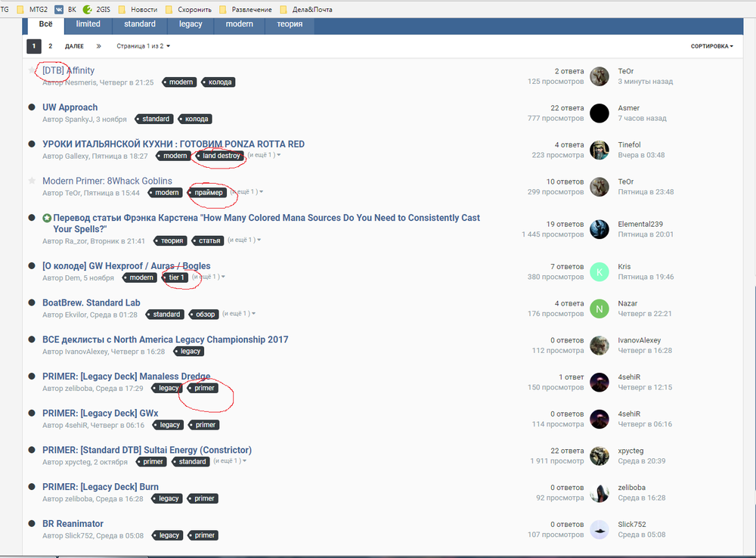
Task: Click Nazar's green N avatar
Action: click(x=600, y=308)
